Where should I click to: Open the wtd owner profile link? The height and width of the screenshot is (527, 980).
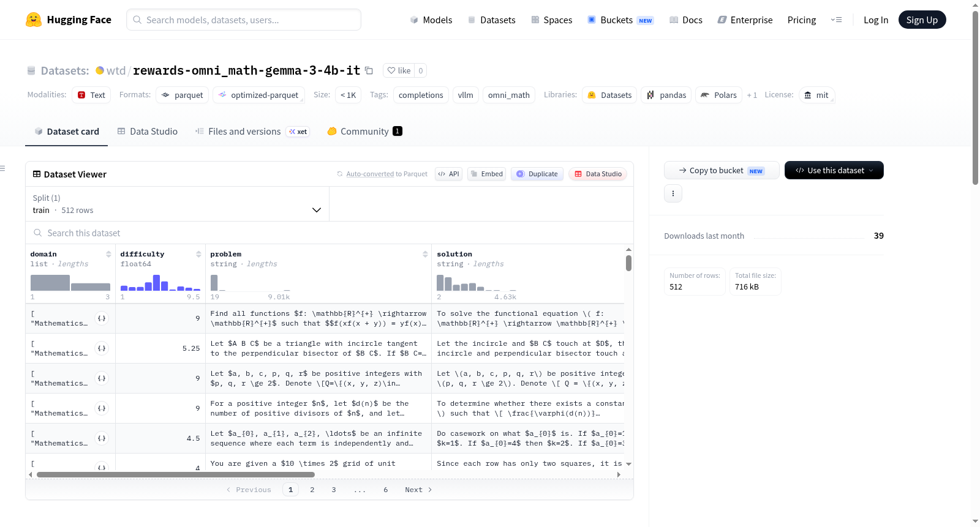(116, 70)
